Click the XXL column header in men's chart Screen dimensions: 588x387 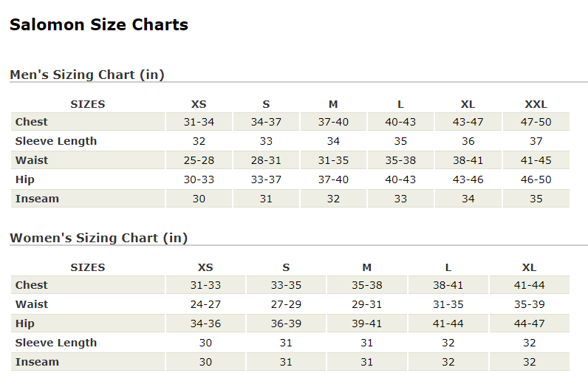coord(536,104)
